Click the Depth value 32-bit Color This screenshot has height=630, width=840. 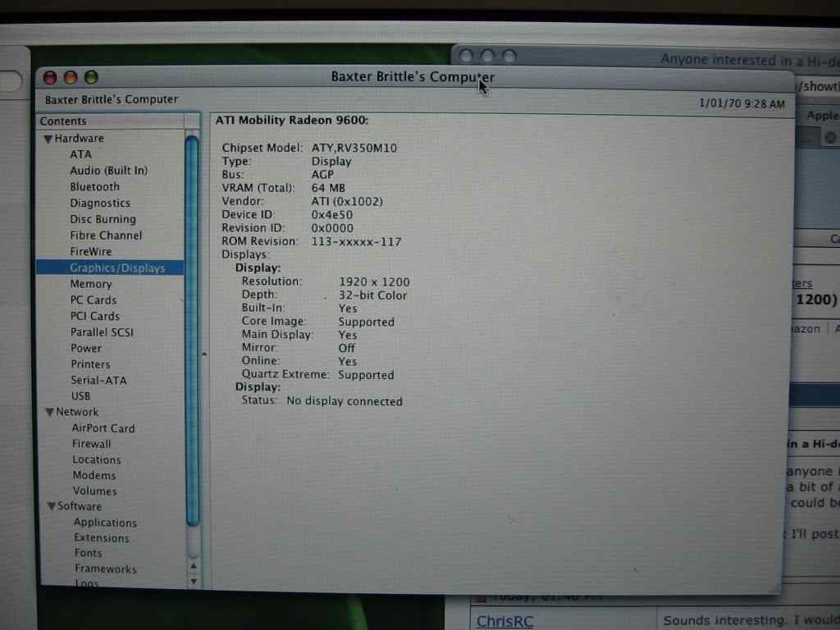(373, 295)
